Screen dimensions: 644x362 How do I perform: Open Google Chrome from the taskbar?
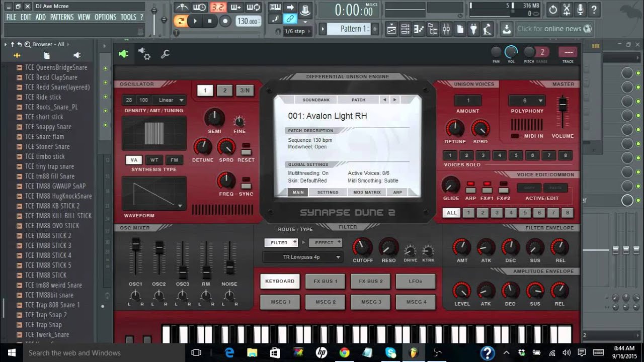click(x=344, y=352)
